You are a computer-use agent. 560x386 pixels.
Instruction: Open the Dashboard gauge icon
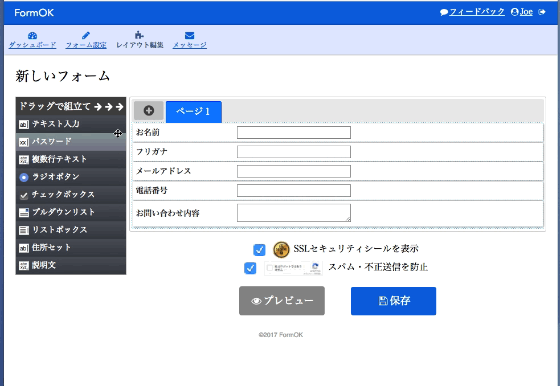point(32,35)
